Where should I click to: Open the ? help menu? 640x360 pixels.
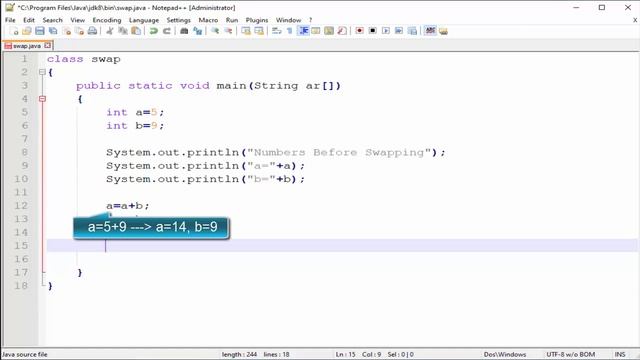(x=310, y=20)
